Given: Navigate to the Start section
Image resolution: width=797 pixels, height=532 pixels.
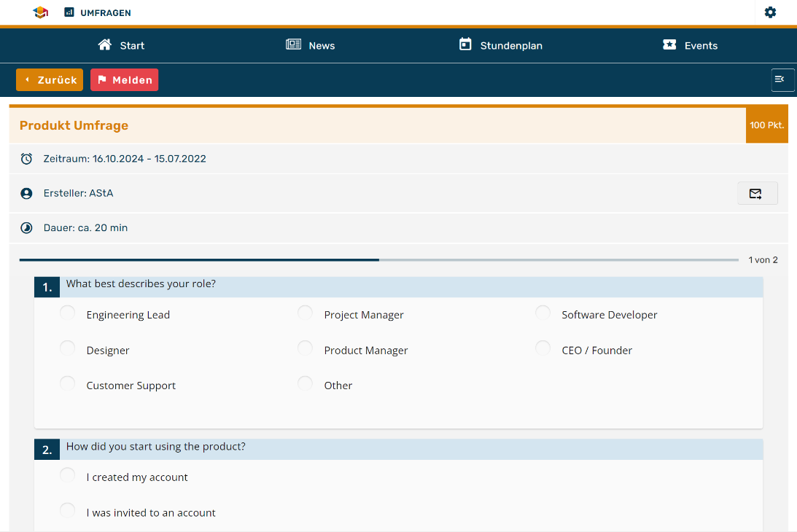Looking at the screenshot, I should pyautogui.click(x=121, y=44).
